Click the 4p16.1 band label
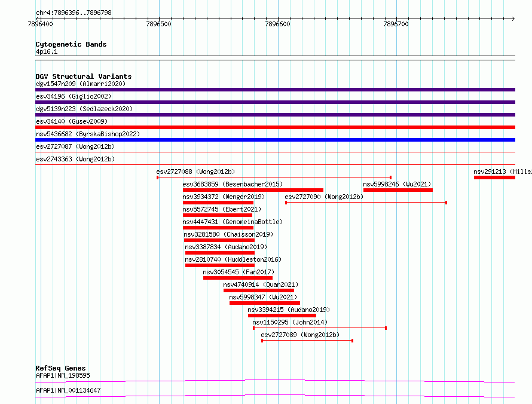The height and width of the screenshot is (404, 532). 47,51
